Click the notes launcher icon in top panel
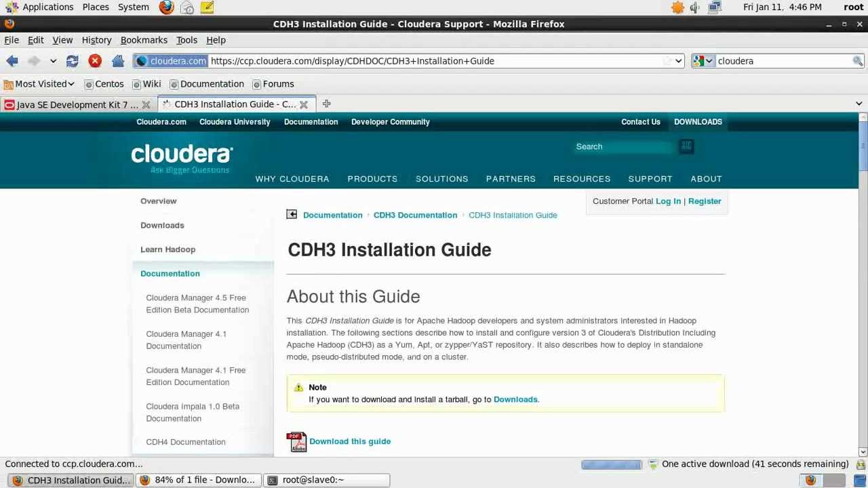 [207, 7]
